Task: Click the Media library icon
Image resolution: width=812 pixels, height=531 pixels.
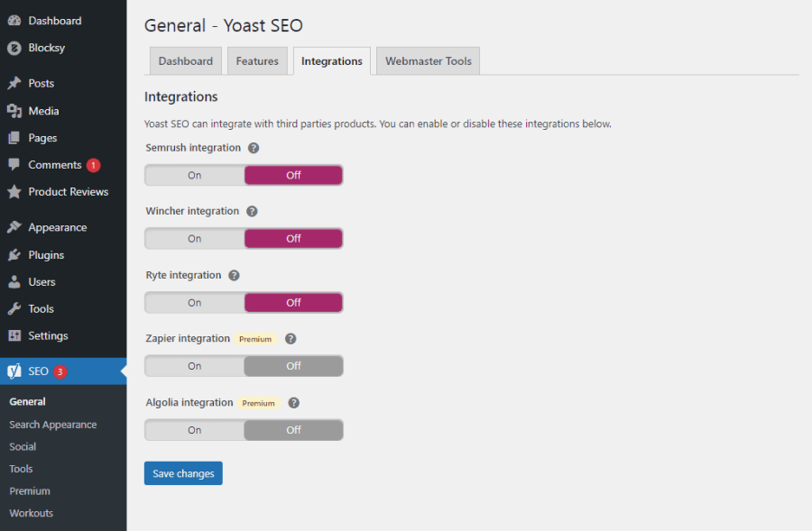Action: [14, 111]
